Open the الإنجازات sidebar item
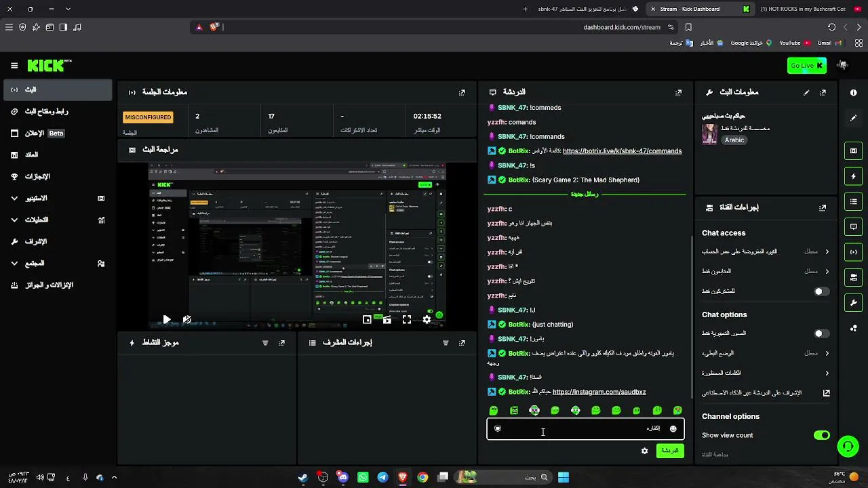 coord(58,176)
